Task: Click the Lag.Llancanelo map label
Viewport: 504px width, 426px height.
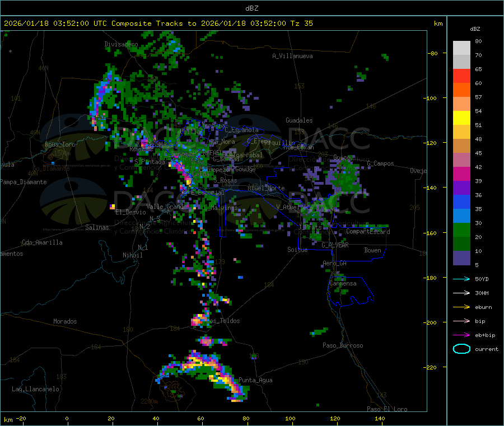Action: pos(35,390)
